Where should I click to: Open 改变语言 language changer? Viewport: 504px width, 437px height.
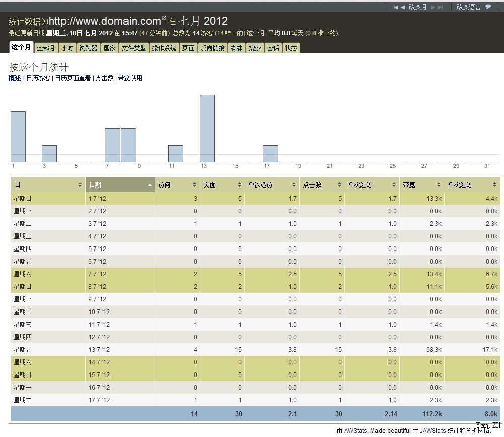click(x=469, y=7)
